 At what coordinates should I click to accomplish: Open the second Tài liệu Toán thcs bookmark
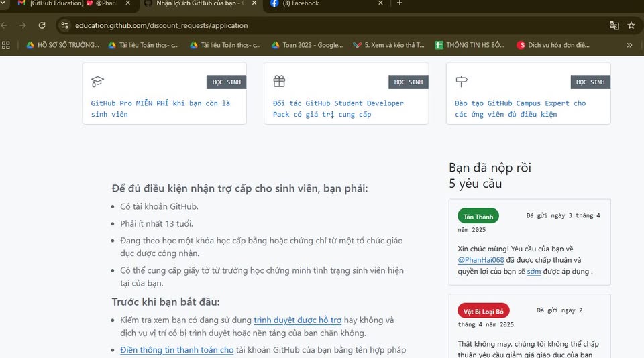225,45
